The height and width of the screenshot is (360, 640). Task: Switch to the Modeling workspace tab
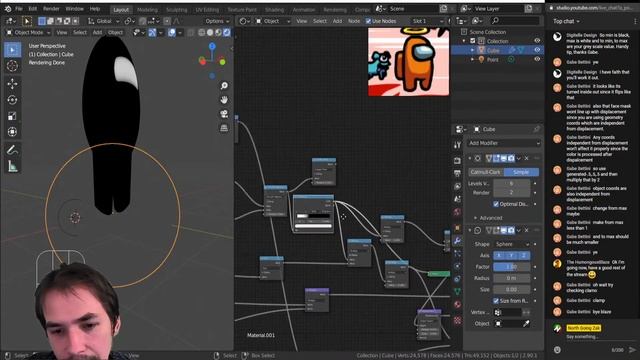click(x=147, y=10)
